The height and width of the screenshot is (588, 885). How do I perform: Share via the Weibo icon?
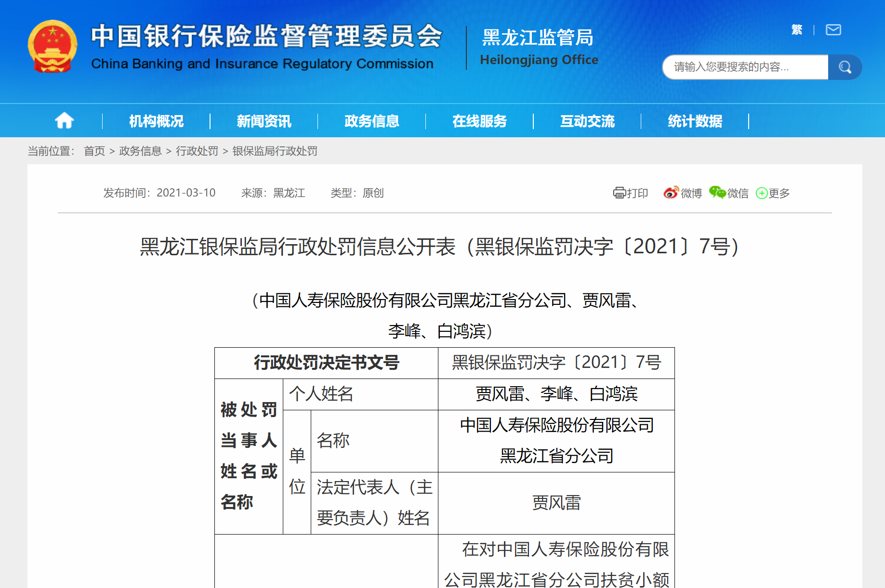pyautogui.click(x=671, y=193)
